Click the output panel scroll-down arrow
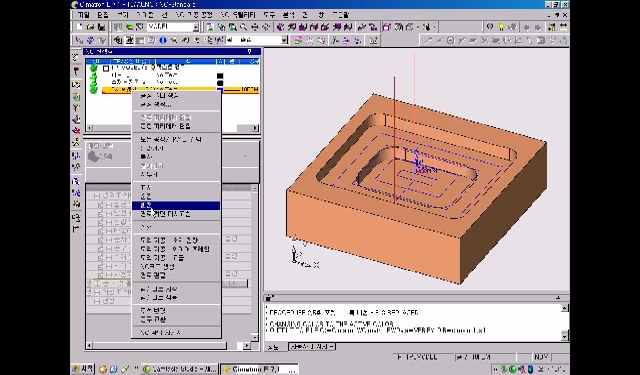Image resolution: width=640 pixels, height=375 pixels. pyautogui.click(x=565, y=336)
